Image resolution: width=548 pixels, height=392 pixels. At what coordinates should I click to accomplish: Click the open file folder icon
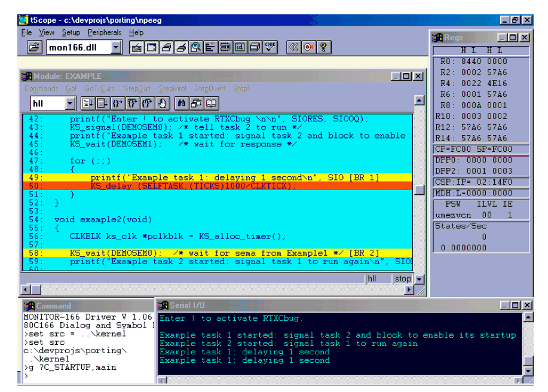pos(35,47)
